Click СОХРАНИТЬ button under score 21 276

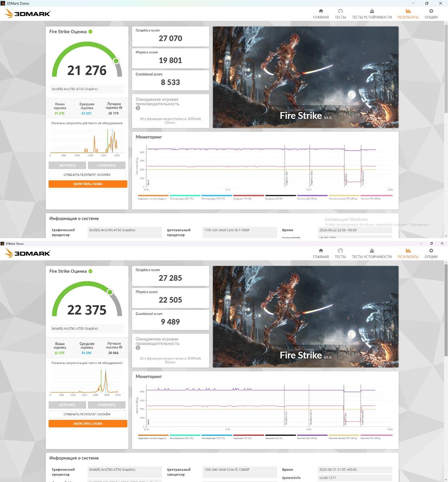[x=106, y=165]
